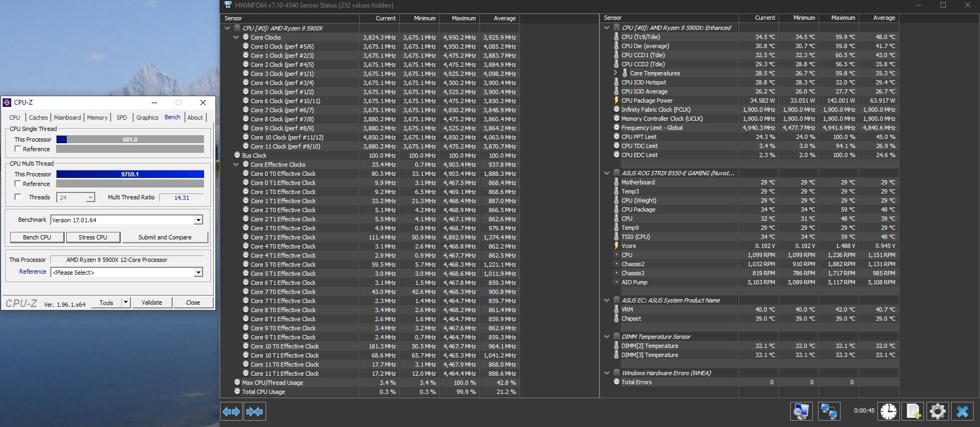Open the Tools dropdown arrow in CPU-Z

[x=126, y=302]
